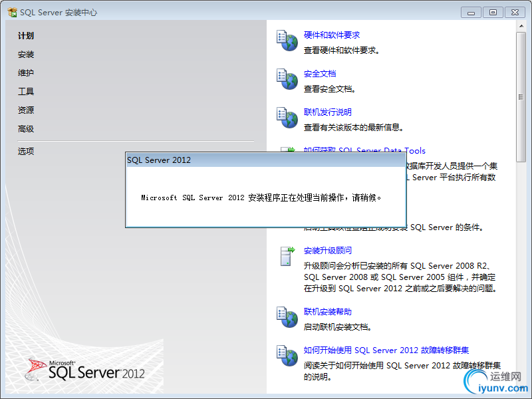Open the 工具 section
The image size is (532, 399).
[x=26, y=91]
